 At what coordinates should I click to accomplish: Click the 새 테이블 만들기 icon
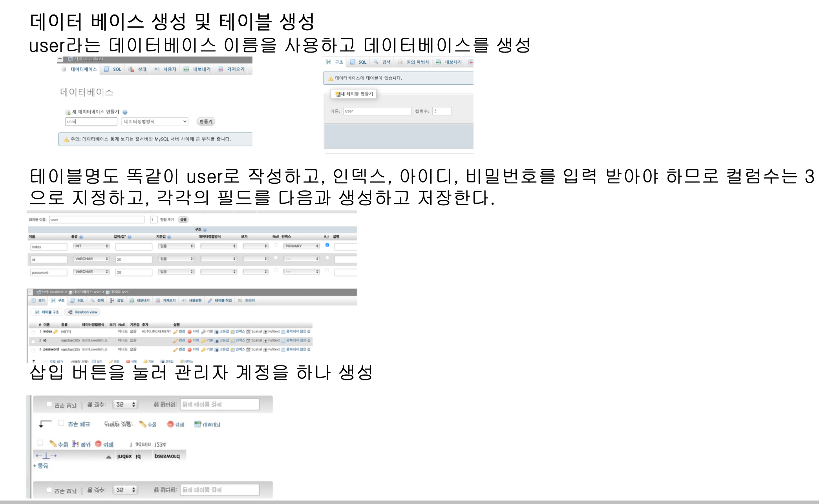click(x=337, y=94)
